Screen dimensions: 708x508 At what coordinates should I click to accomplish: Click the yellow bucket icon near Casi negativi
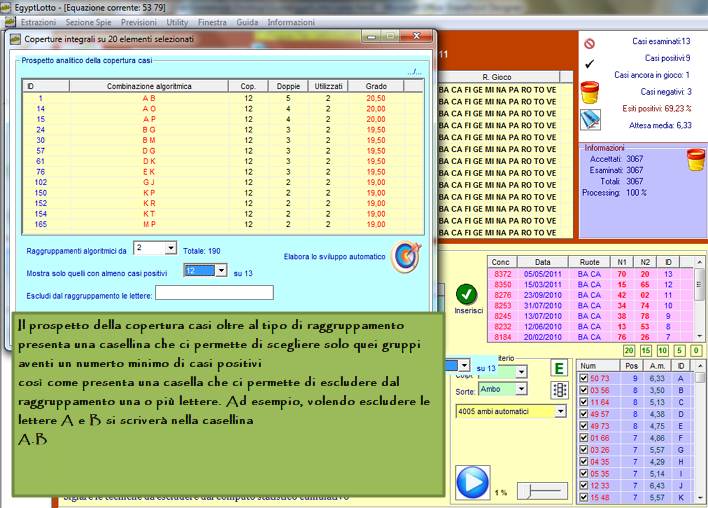590,93
